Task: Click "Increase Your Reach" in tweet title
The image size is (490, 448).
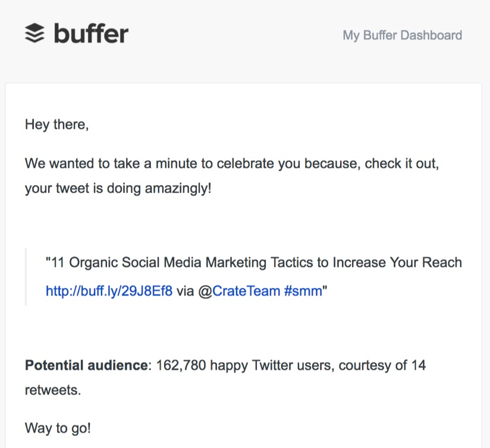Action: (x=397, y=262)
